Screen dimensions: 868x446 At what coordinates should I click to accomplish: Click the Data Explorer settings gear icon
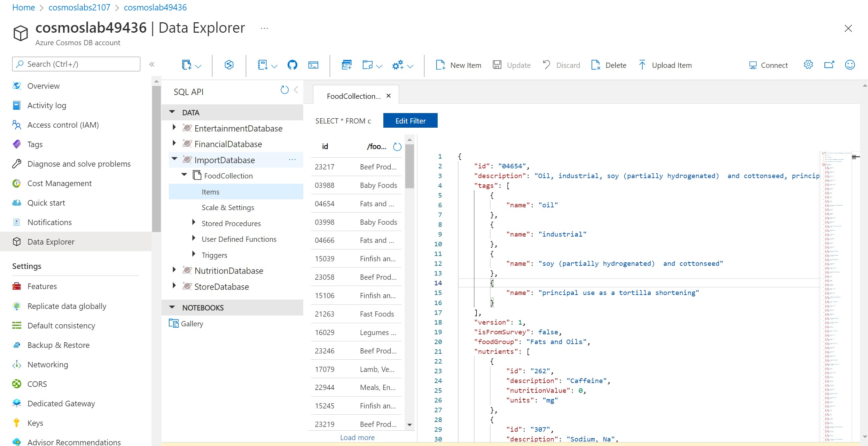[x=808, y=65]
